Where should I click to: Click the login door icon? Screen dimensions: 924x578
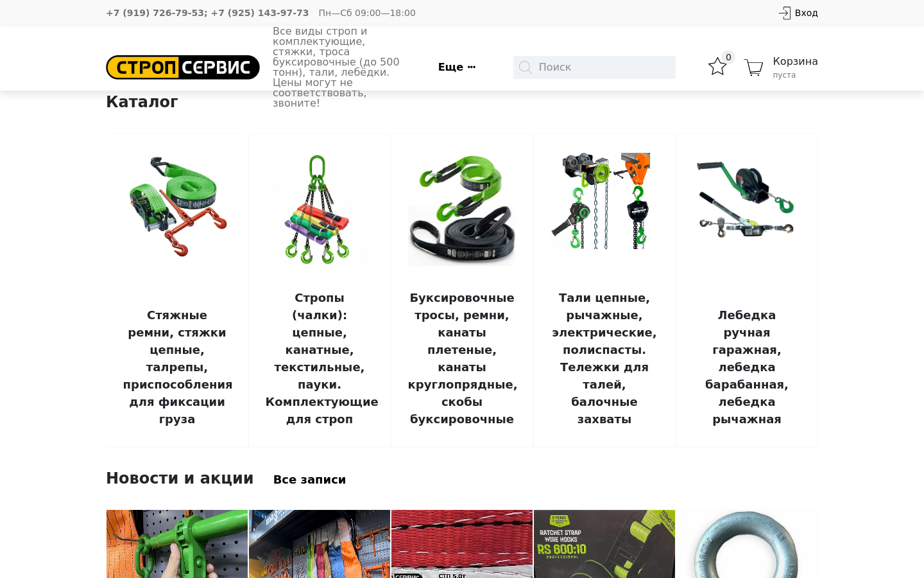pos(784,13)
